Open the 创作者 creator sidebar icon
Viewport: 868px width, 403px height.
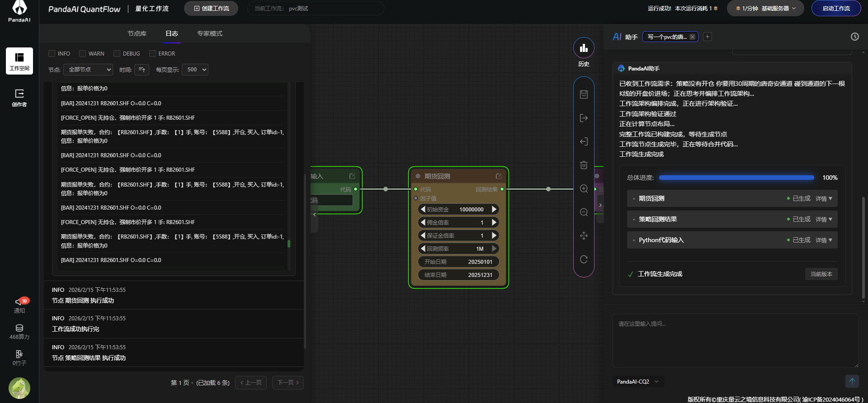click(19, 98)
